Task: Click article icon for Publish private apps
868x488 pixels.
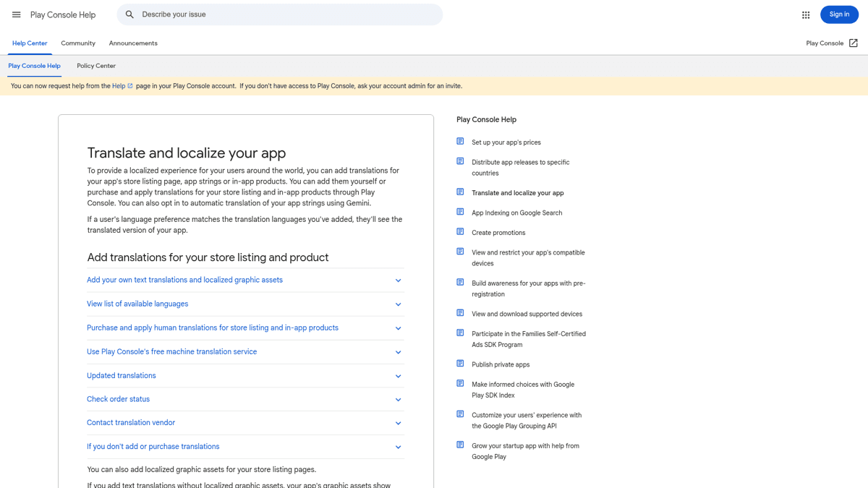Action: (x=460, y=364)
